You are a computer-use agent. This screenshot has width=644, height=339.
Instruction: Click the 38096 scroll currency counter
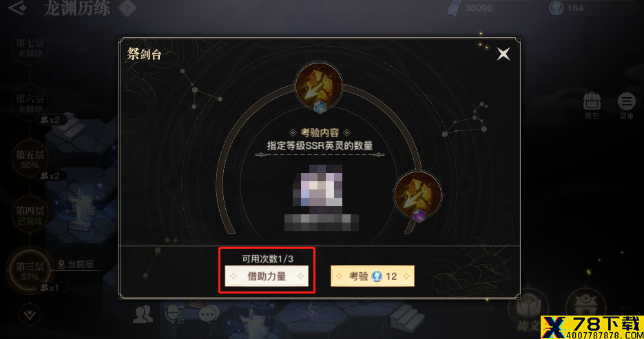pos(491,8)
